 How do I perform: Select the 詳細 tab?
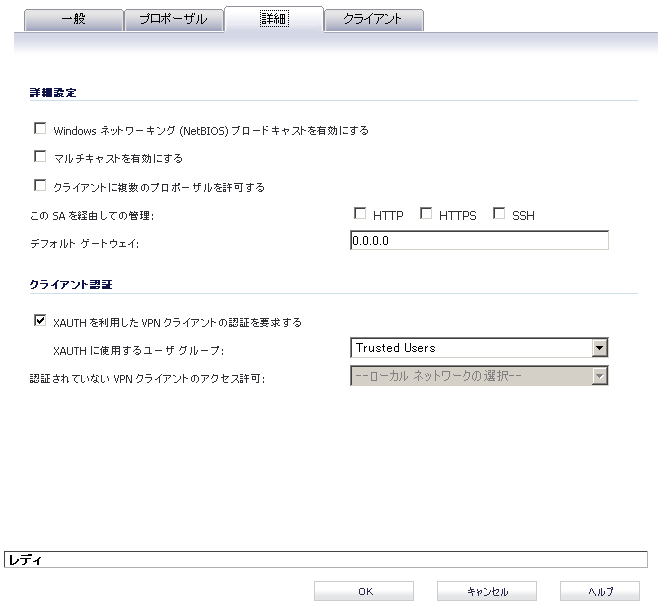(x=274, y=19)
